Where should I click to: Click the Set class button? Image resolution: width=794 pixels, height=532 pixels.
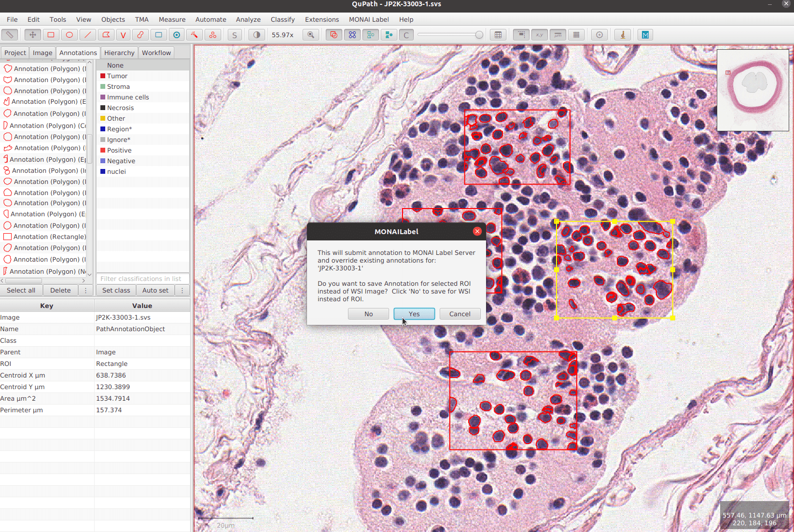click(116, 290)
